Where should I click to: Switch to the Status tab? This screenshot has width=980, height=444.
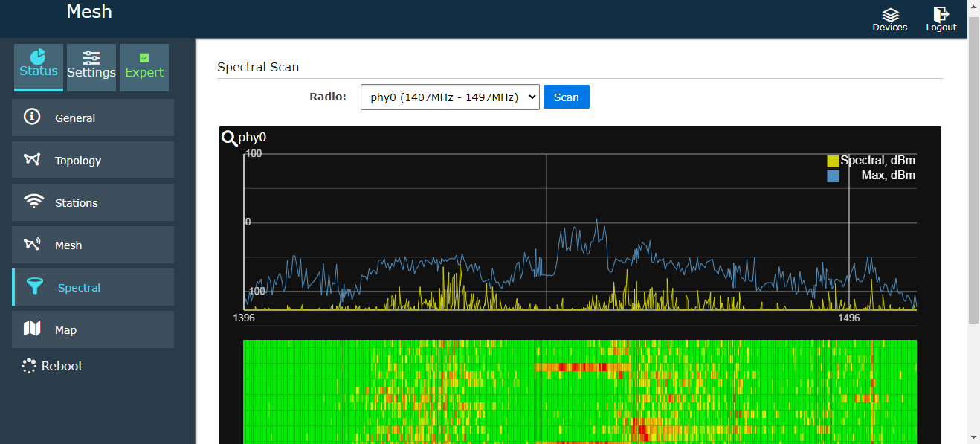[39, 67]
